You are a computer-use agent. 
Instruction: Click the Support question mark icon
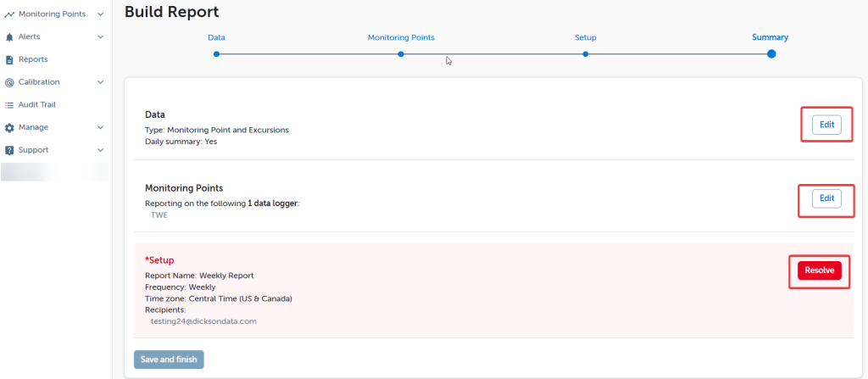click(9, 150)
